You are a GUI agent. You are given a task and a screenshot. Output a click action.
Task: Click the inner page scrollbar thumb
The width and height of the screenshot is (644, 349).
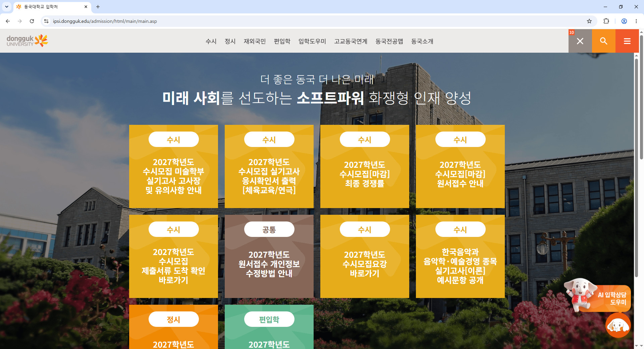636,168
